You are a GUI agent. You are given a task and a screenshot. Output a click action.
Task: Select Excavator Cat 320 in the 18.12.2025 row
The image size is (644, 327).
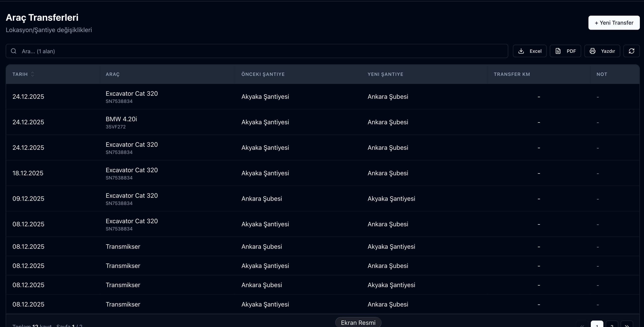pyautogui.click(x=131, y=170)
